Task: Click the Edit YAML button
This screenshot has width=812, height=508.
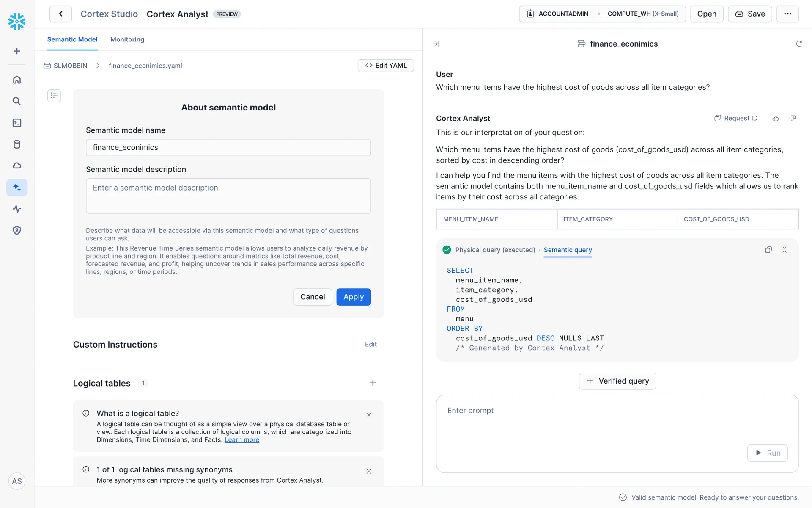Action: click(x=385, y=66)
